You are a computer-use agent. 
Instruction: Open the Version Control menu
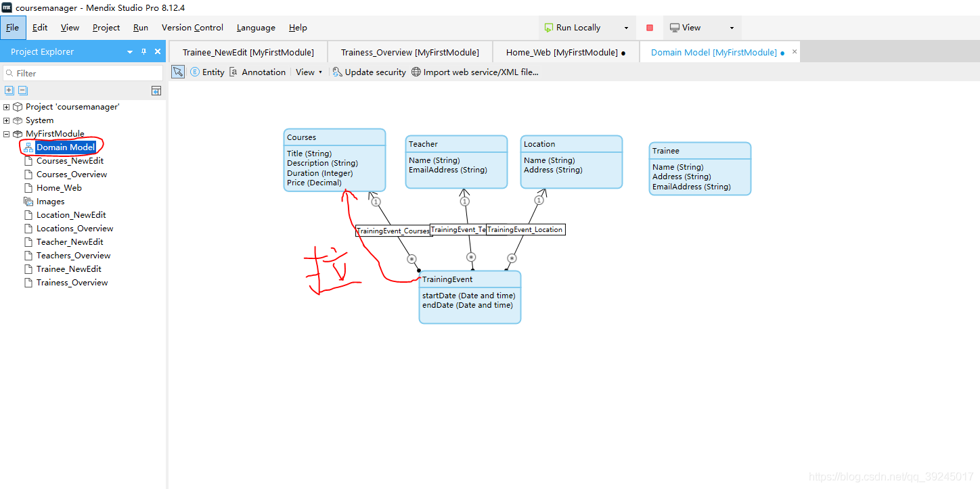click(192, 28)
